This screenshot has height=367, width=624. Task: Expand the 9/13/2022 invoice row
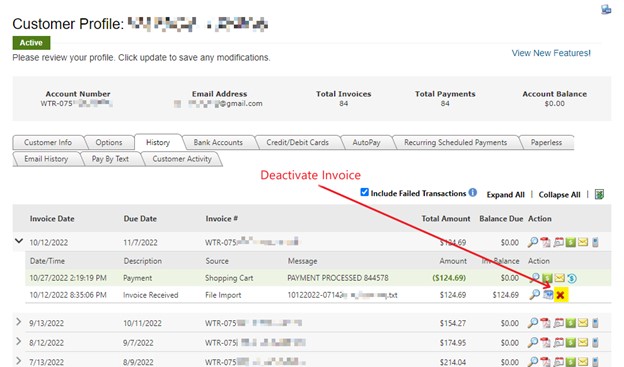19,322
